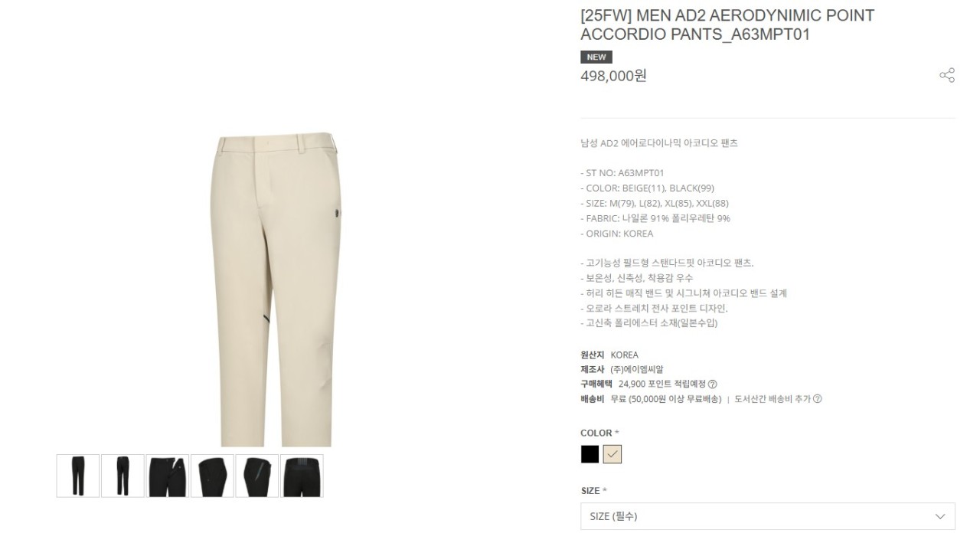Click the 24,900 포인트 적립예정 text

(662, 384)
